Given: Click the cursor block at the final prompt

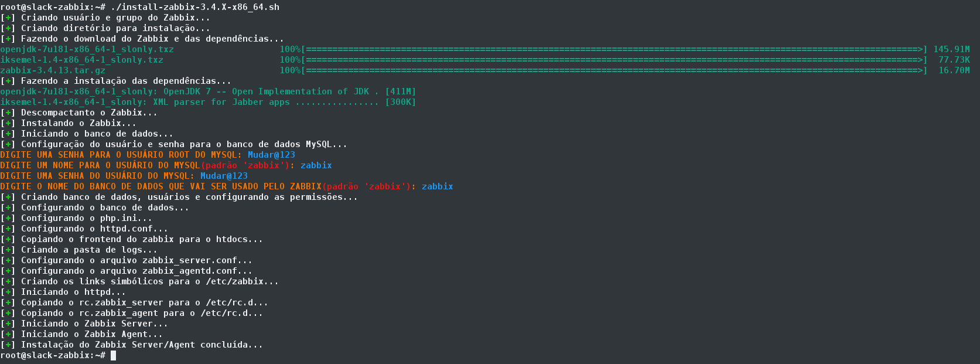Looking at the screenshot, I should point(113,355).
